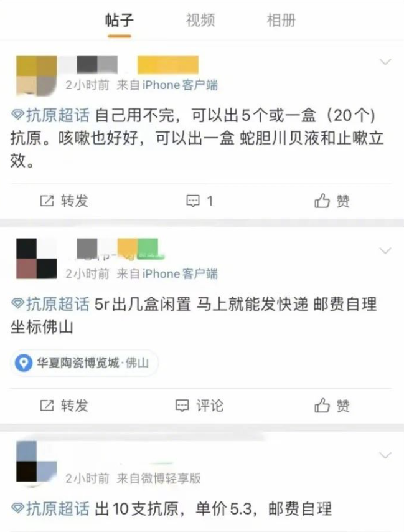Switch to the 相册 tab

(281, 21)
